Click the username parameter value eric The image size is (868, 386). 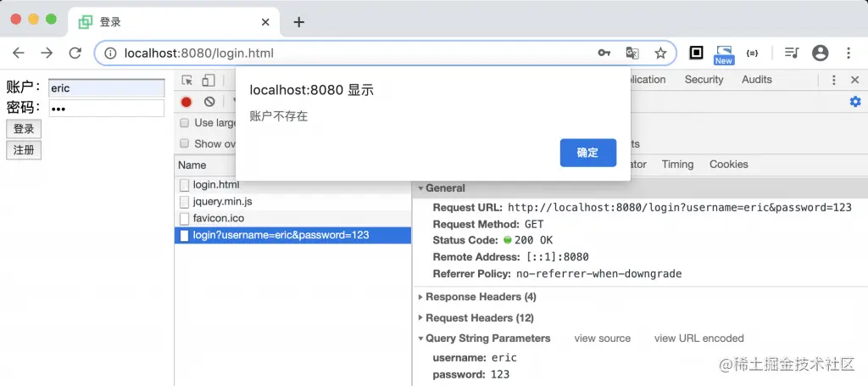pos(504,358)
